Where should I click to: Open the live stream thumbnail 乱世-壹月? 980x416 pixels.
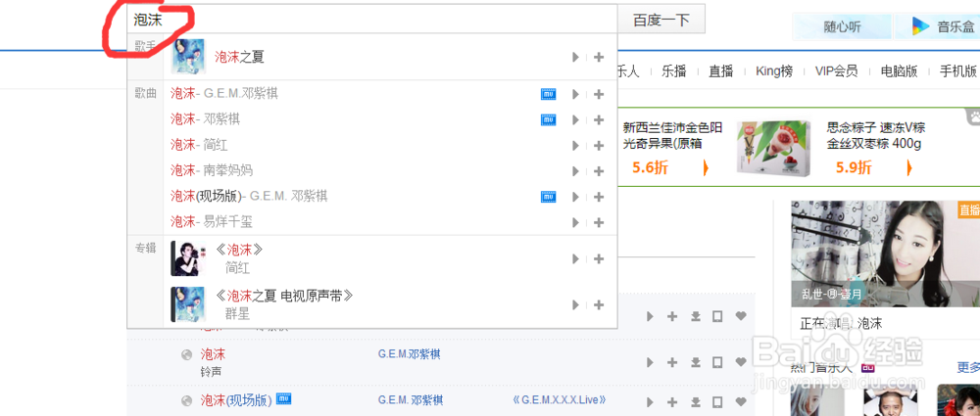click(x=885, y=254)
